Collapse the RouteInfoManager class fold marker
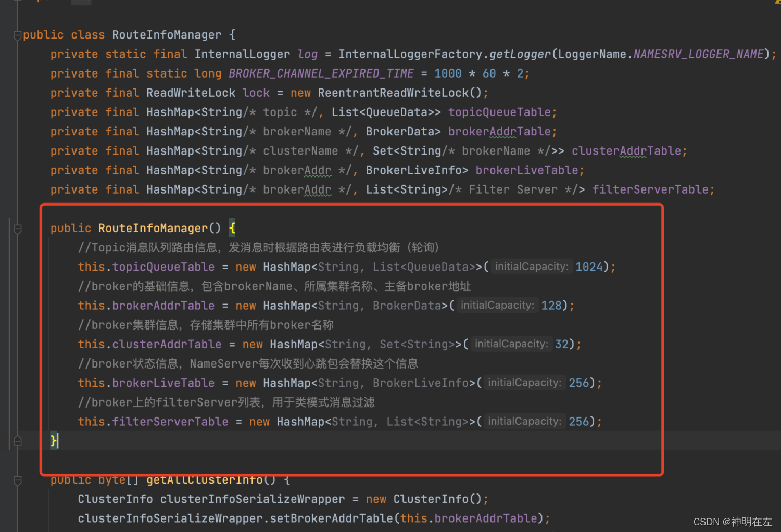 point(17,35)
